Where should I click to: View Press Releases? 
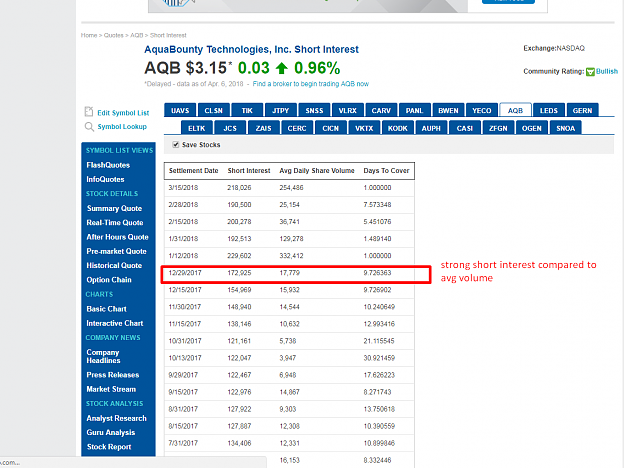tap(113, 375)
